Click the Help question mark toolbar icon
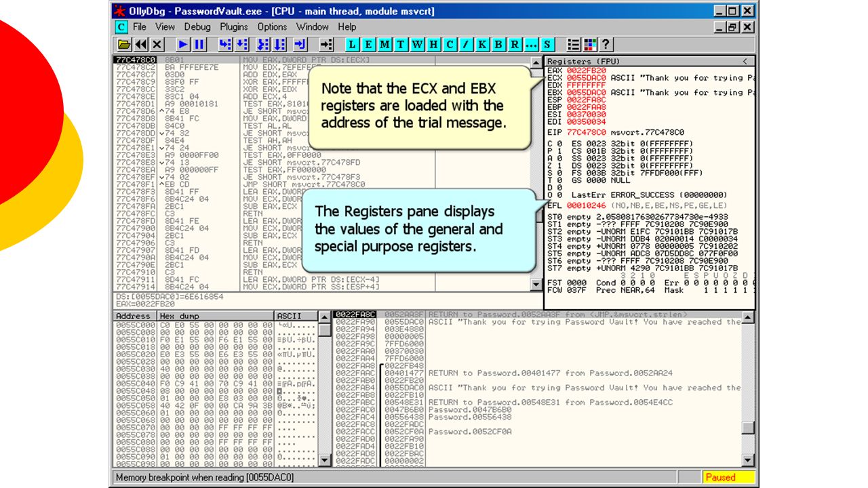Viewport: 868px width, 488px height. (x=606, y=45)
